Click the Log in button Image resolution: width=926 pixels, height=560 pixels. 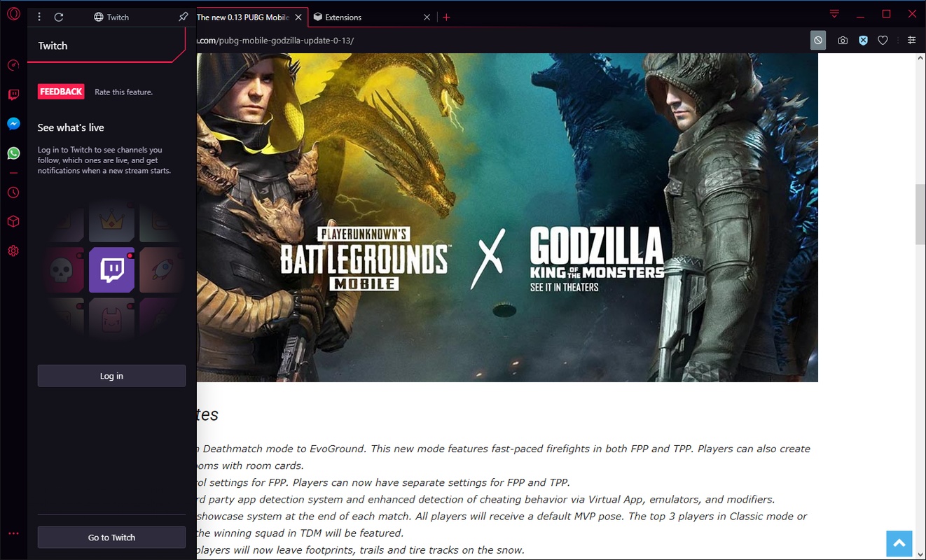click(x=111, y=376)
